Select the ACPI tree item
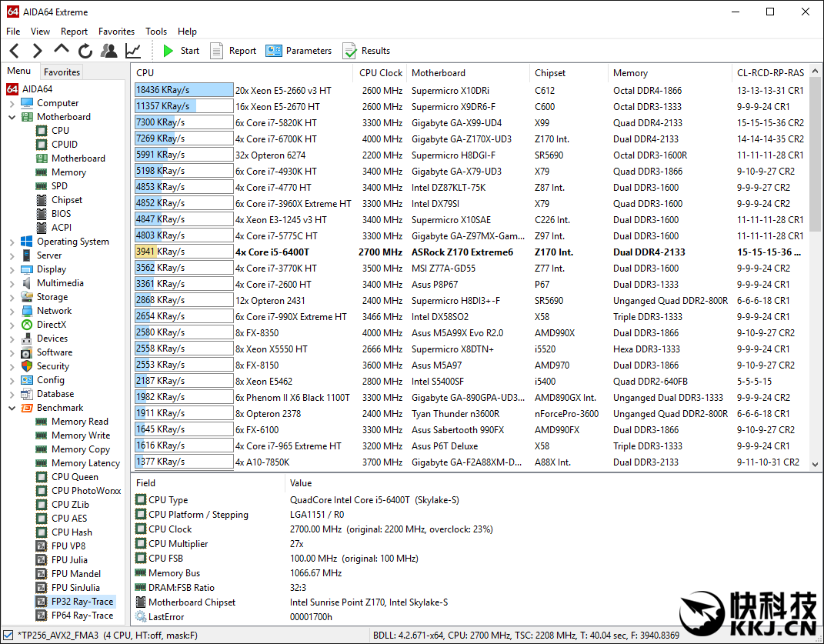 point(54,228)
